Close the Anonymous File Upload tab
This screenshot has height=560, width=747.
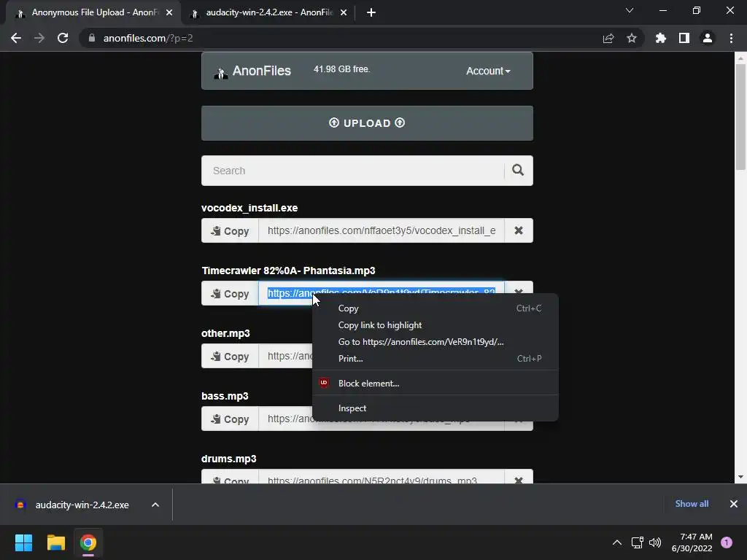[x=169, y=12]
